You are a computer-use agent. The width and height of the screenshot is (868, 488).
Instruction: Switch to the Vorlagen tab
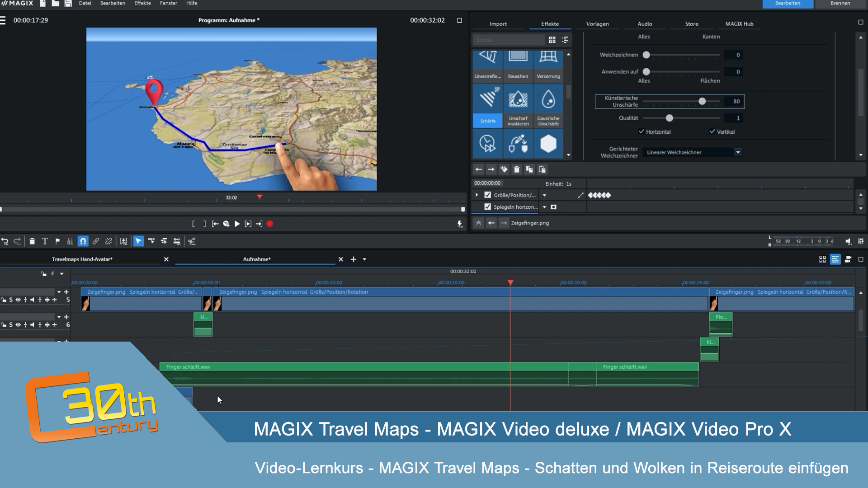pos(597,23)
